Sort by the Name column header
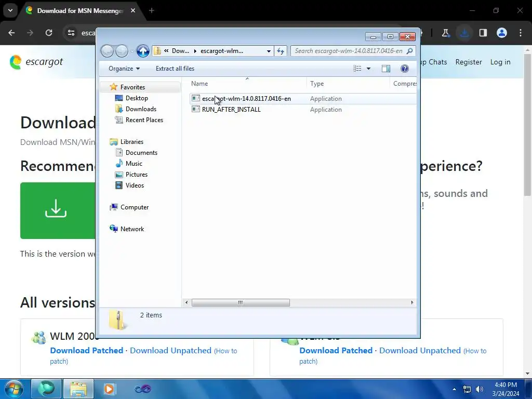Image resolution: width=532 pixels, height=399 pixels. click(199, 84)
